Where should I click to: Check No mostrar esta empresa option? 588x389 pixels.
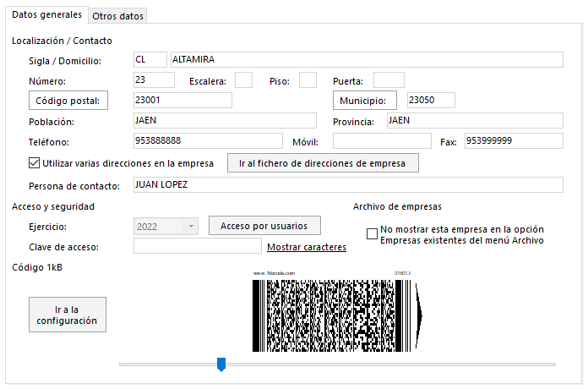[372, 233]
